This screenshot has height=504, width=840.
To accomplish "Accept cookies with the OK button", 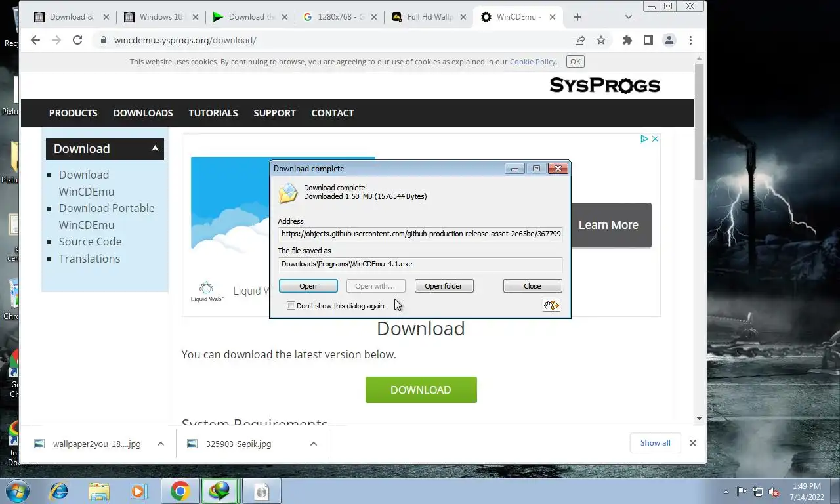I will pos(576,62).
